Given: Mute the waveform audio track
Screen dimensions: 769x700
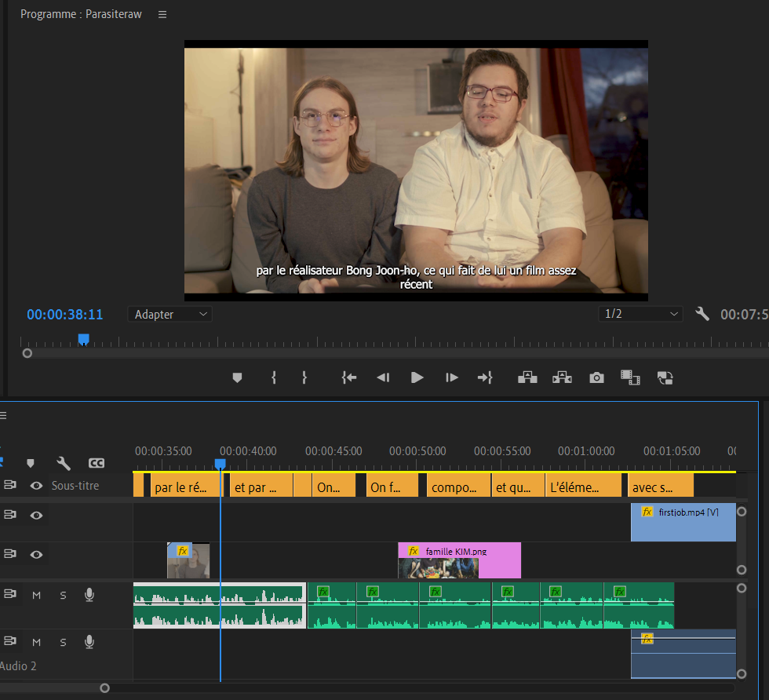Looking at the screenshot, I should coord(36,596).
